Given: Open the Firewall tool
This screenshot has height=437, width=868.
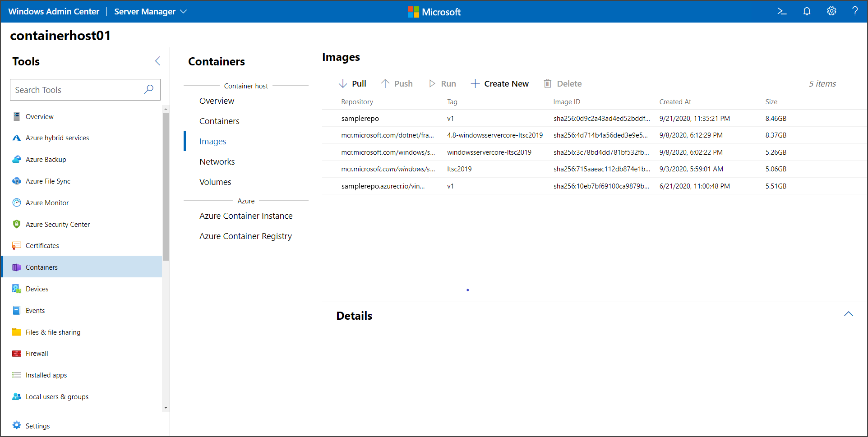Looking at the screenshot, I should coord(37,353).
